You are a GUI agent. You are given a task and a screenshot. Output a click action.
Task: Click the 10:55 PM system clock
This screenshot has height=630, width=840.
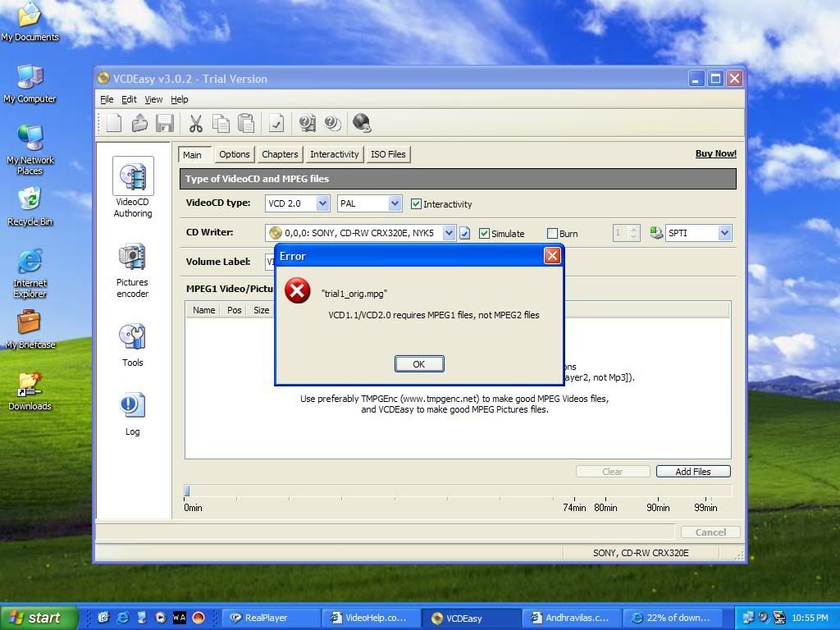[810, 619]
